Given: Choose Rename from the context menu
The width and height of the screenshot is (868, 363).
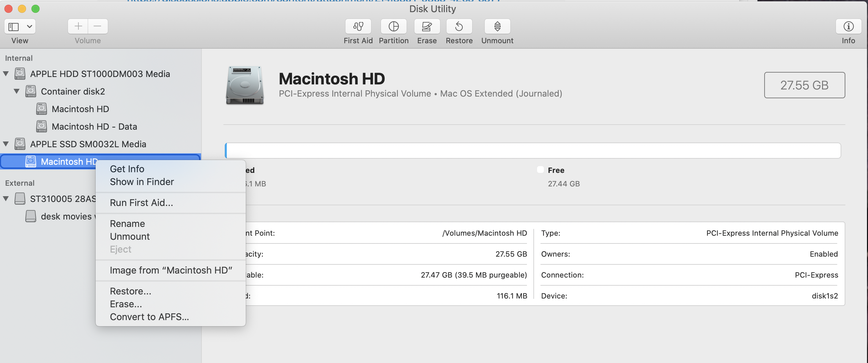Looking at the screenshot, I should coord(171,224).
